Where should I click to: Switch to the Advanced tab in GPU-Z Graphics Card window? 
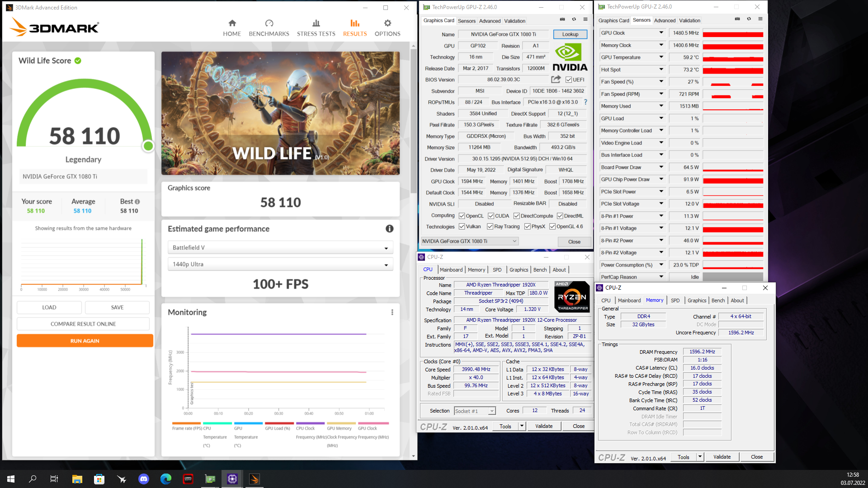tap(490, 21)
